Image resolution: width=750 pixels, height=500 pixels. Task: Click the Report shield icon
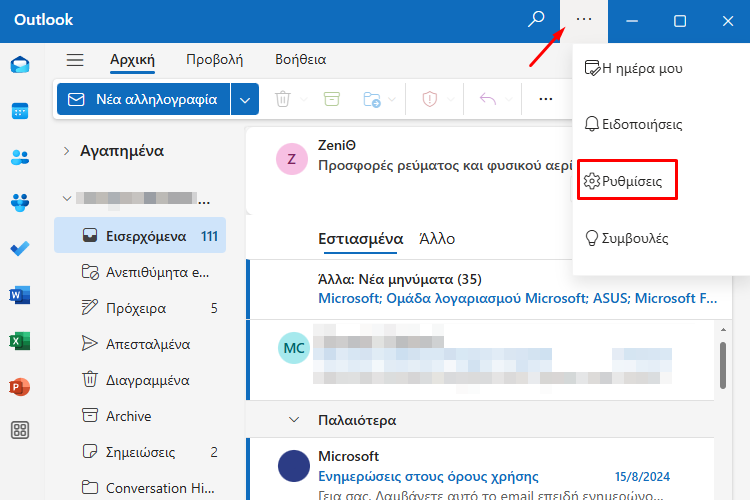(x=430, y=99)
